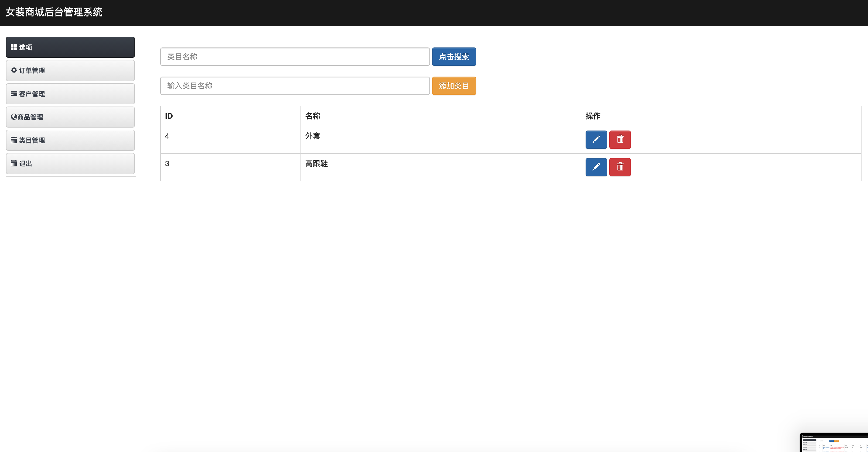Focus the 输入类目名称 input field
Image resolution: width=868 pixels, height=452 pixels.
point(295,86)
